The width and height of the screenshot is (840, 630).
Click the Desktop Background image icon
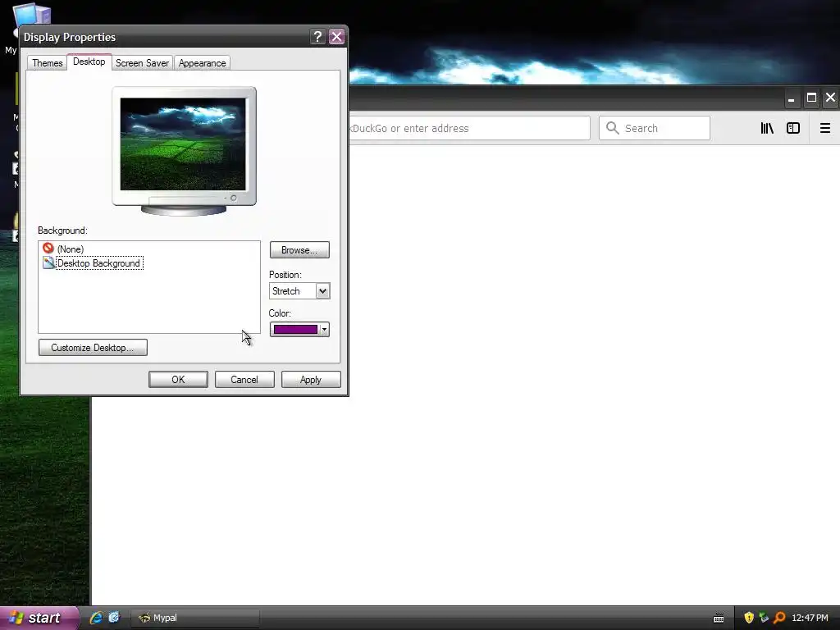(x=48, y=262)
